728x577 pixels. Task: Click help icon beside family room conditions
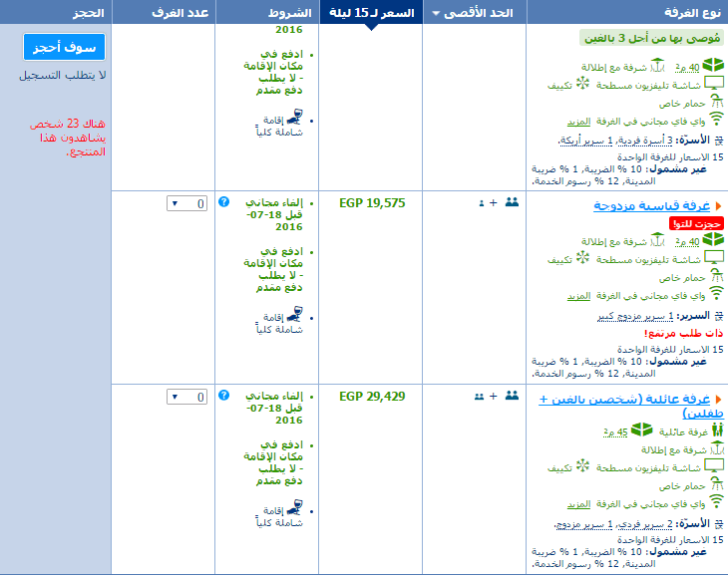223,396
